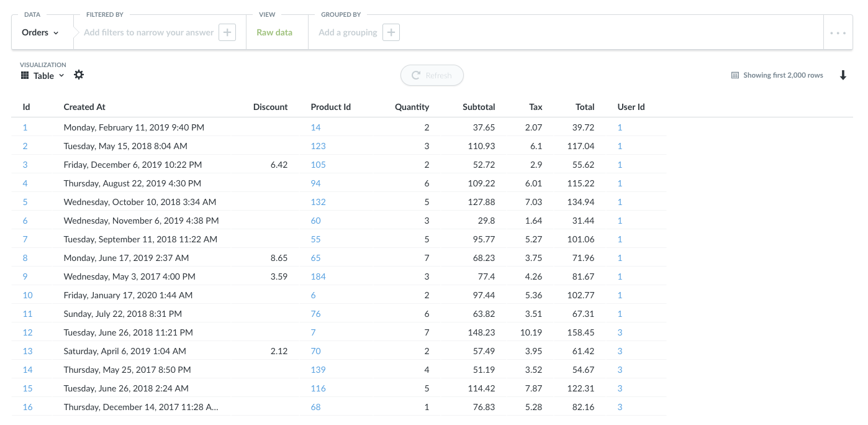Viewport: 868px width, 425px height.
Task: Click the Created At column header
Action: point(84,107)
